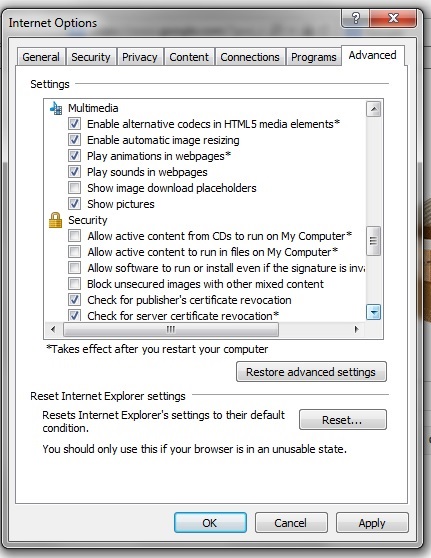Click the horizontal scrollbar thumb
431x558 pixels.
tap(171, 330)
